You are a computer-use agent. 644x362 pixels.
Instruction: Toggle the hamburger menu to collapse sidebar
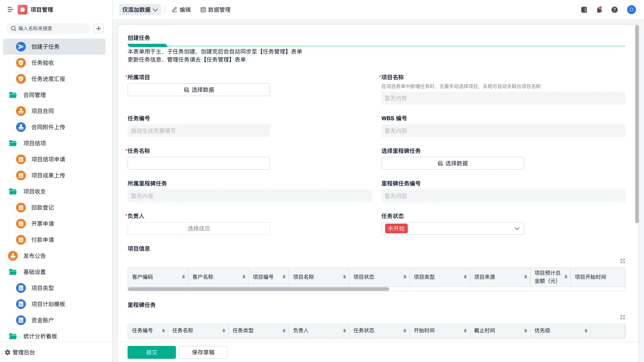point(10,10)
